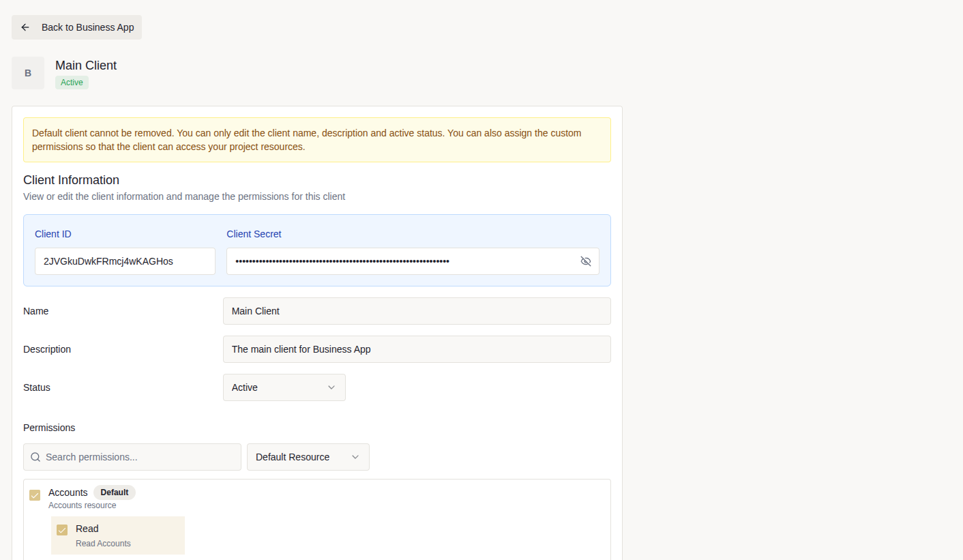Click the B client avatar
Image resolution: width=963 pixels, height=560 pixels.
[28, 73]
